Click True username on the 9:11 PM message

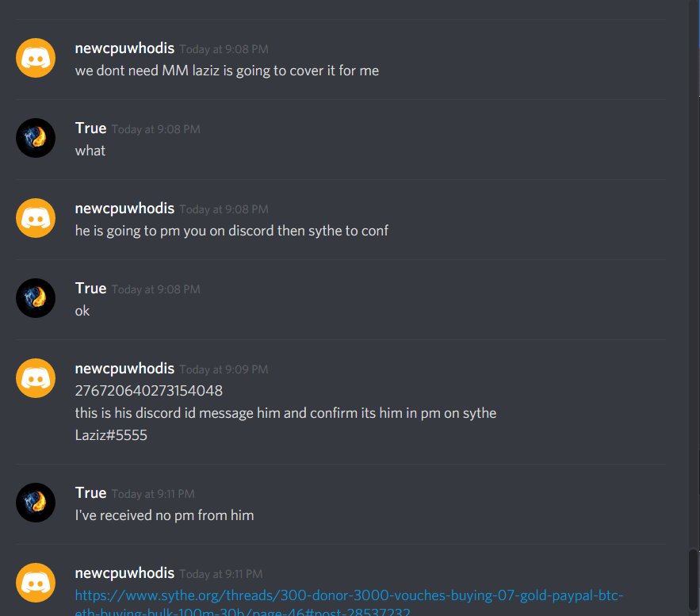(90, 493)
